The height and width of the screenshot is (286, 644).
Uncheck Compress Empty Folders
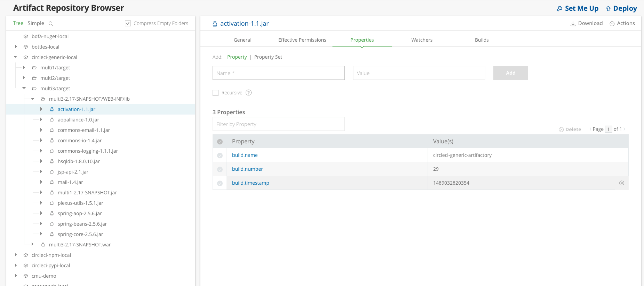pyautogui.click(x=127, y=23)
